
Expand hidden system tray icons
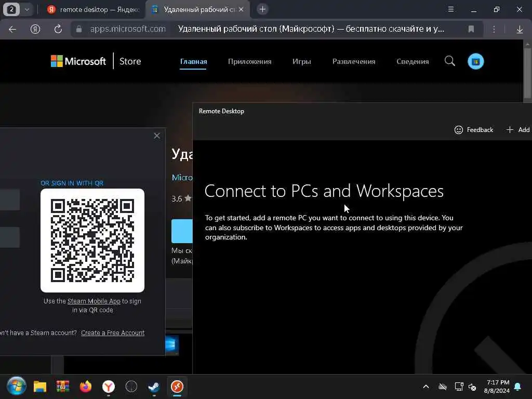coord(426,387)
